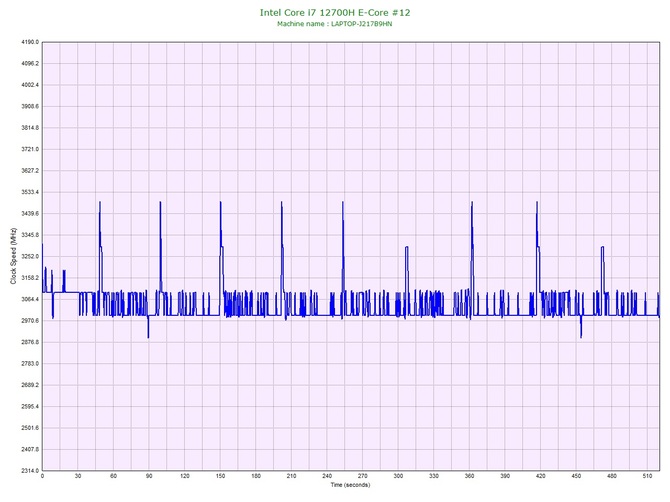Viewport: 670px width, 502px height.
Task: Click the 450 tick on time axis
Action: point(576,476)
